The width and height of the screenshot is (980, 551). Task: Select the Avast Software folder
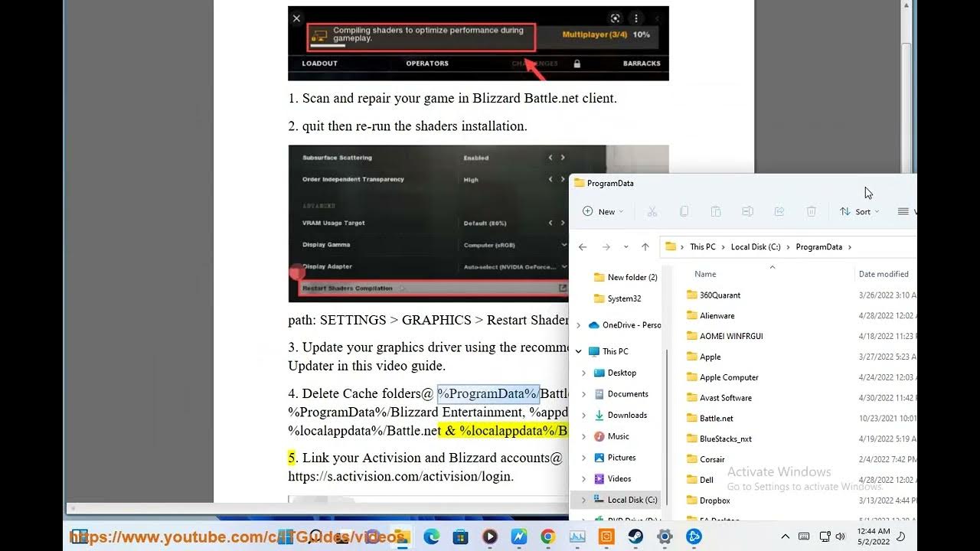[x=719, y=398]
